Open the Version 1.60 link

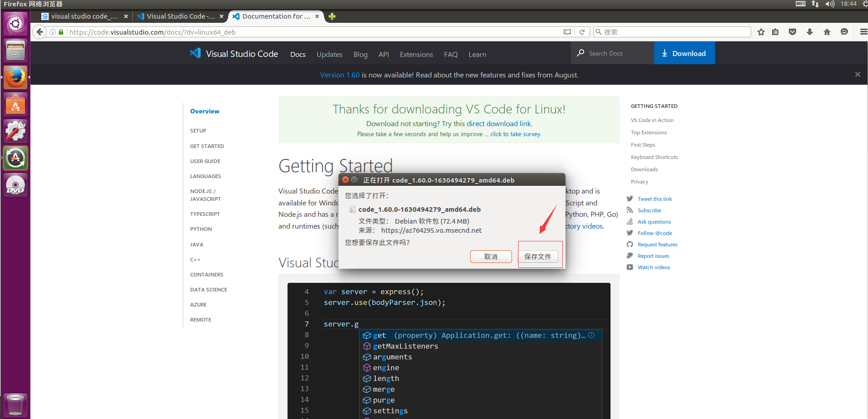coord(340,75)
